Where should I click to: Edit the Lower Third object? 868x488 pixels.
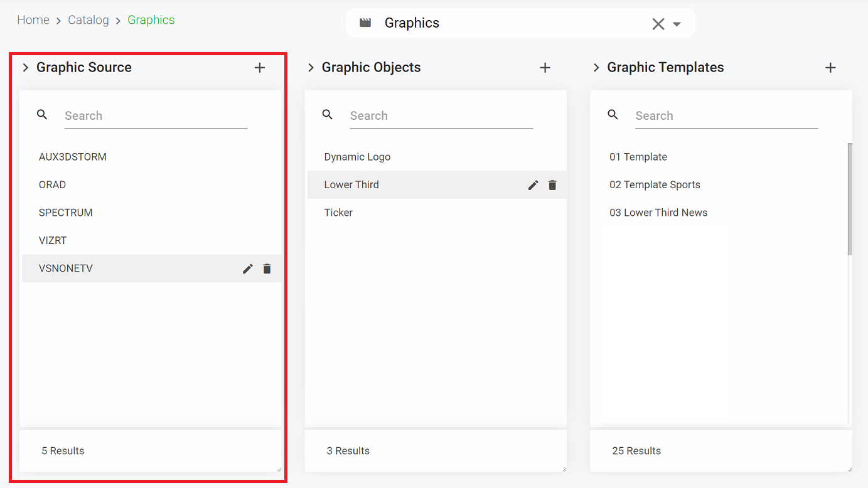click(x=533, y=185)
